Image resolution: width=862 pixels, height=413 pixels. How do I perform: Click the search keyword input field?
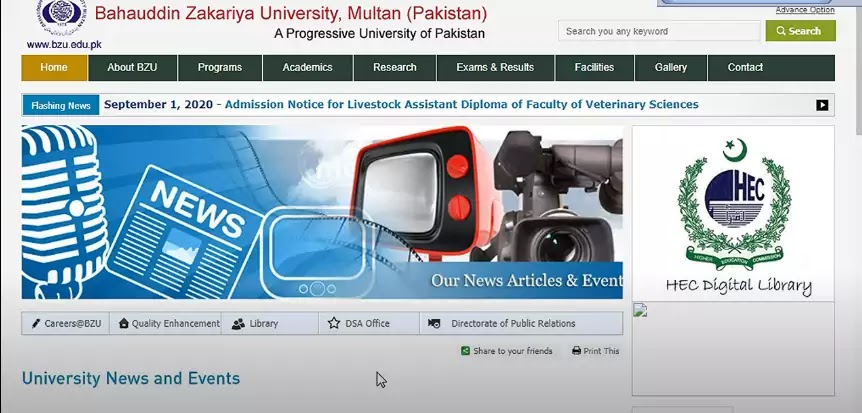[x=659, y=31]
